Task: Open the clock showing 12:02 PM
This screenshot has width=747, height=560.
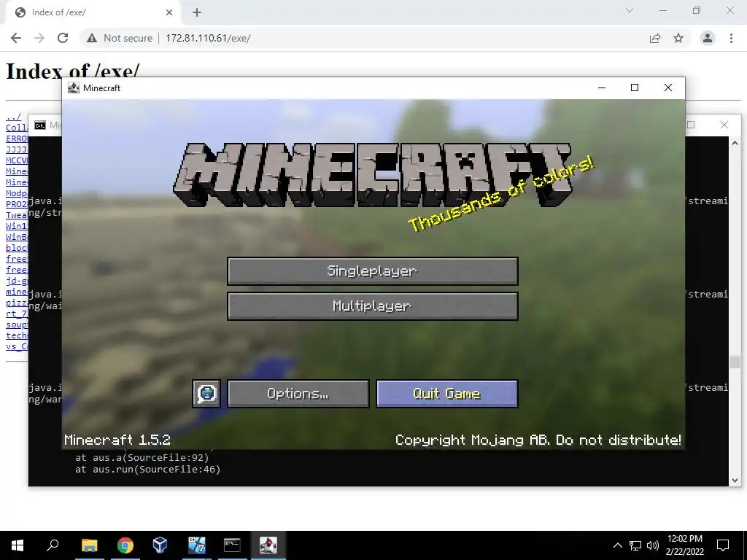Action: click(x=684, y=545)
